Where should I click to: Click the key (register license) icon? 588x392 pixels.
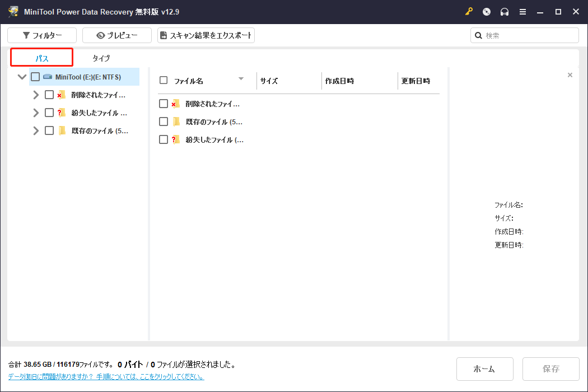[469, 12]
